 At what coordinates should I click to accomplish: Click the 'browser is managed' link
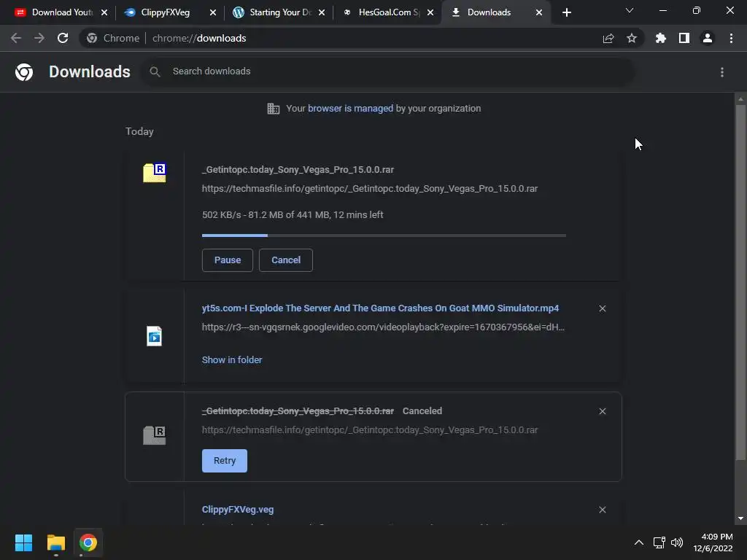point(351,108)
